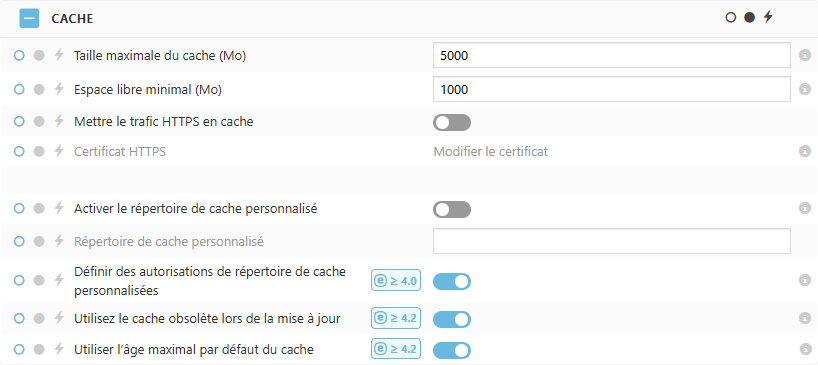Screen dimensions: 818x365
Task: Set hollow circle flag for Définir des autorisations row
Action: 19,281
